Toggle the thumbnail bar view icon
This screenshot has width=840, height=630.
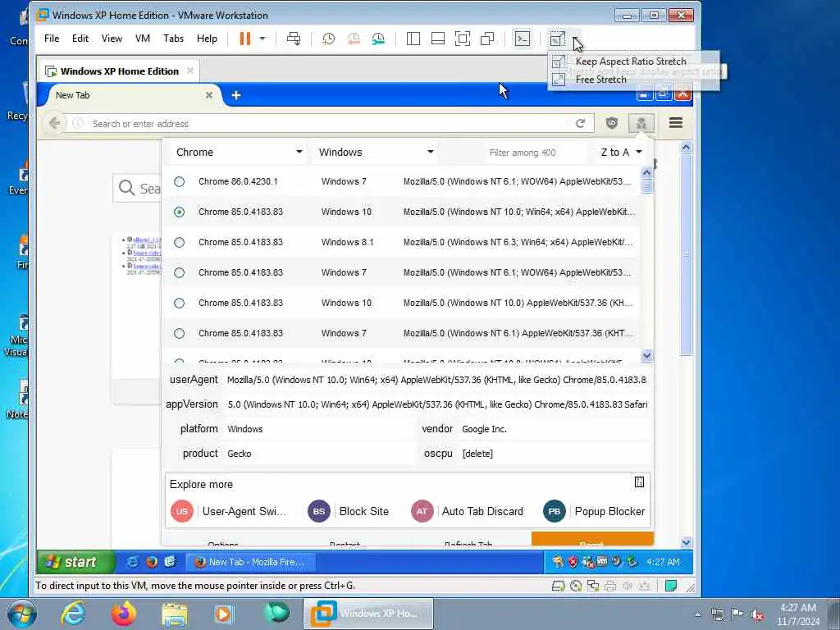point(438,39)
